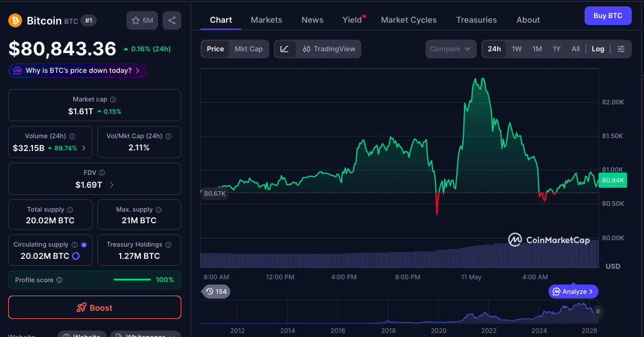Click the Boost button
The image size is (644, 337).
[94, 307]
